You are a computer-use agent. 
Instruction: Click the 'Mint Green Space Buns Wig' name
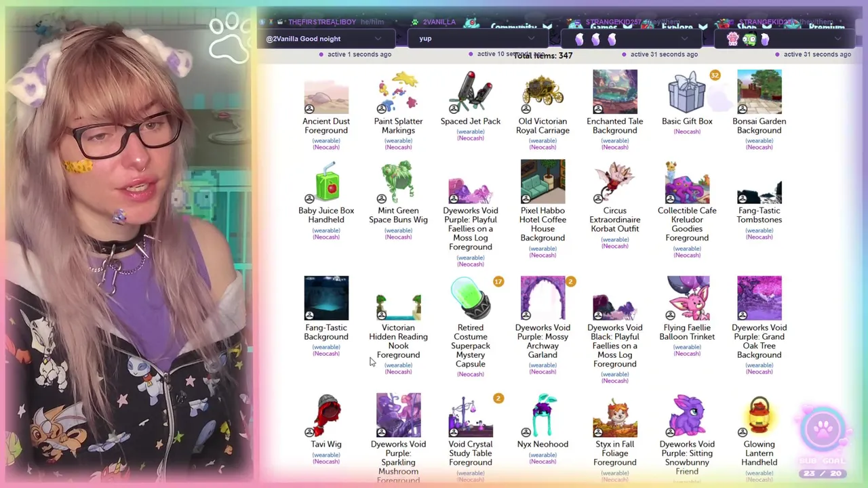pos(398,215)
